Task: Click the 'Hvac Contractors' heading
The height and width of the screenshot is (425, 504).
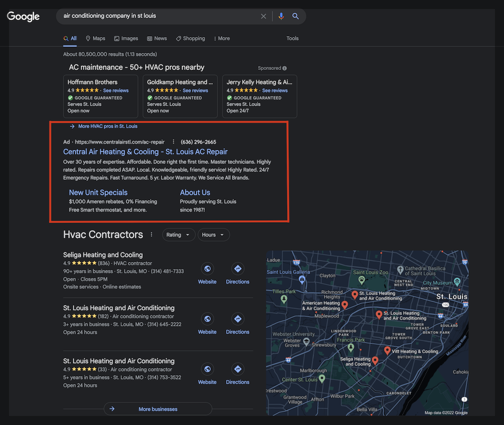Action: pos(103,235)
